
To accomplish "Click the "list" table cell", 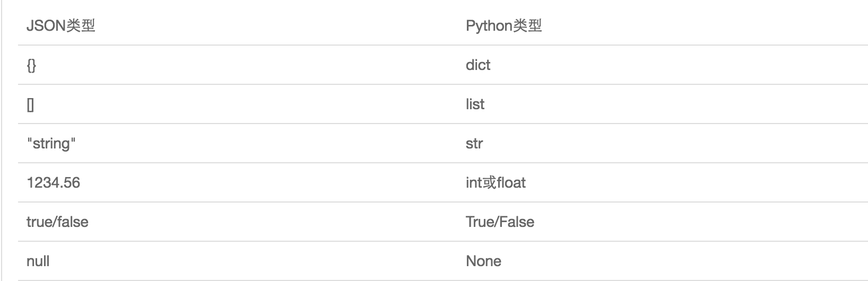I will tap(475, 104).
